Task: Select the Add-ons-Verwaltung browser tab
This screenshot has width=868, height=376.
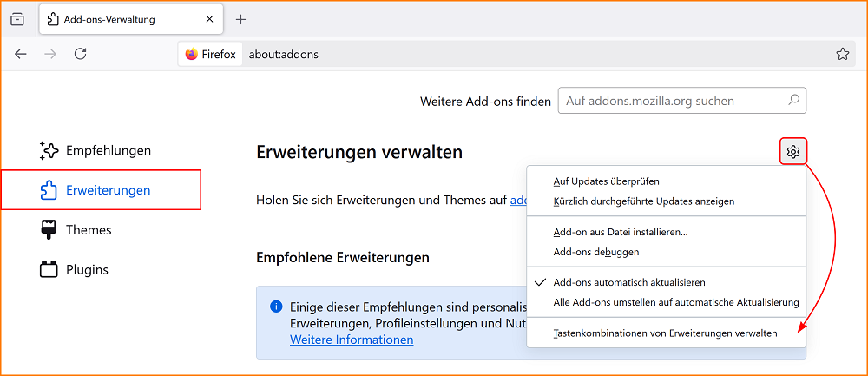Action: [x=131, y=19]
